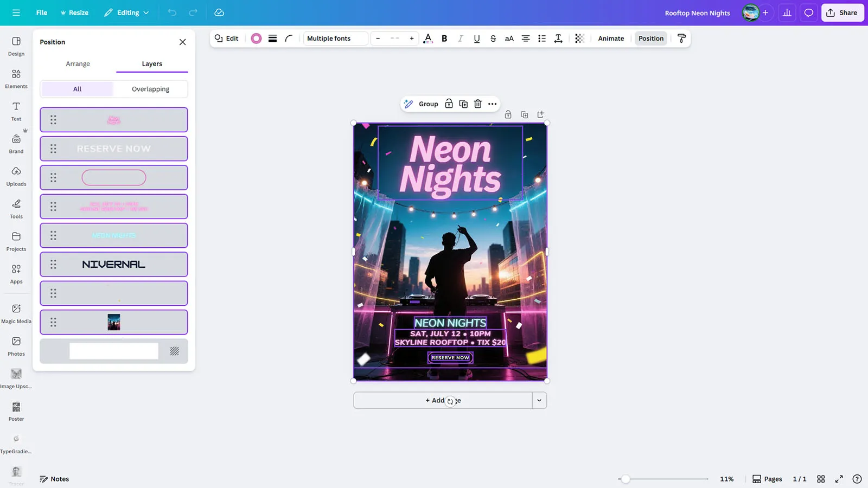Screen dimensions: 868x488
Task: Expand the Add page dropdown arrow
Action: (x=539, y=401)
